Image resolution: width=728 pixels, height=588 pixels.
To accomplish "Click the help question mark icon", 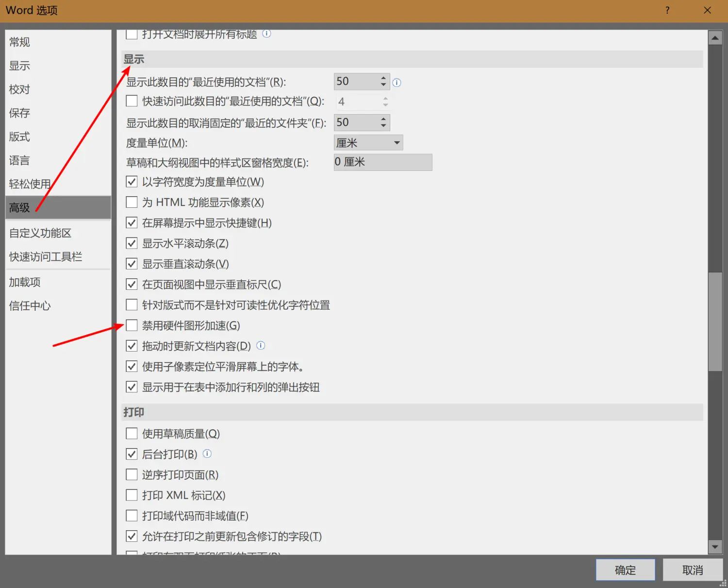I will click(x=667, y=10).
